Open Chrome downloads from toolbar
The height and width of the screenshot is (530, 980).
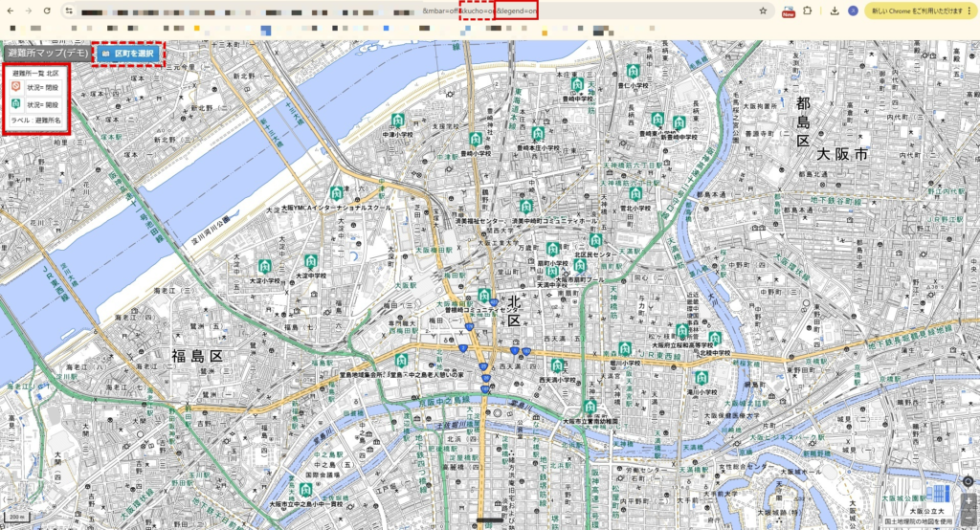[x=834, y=11]
